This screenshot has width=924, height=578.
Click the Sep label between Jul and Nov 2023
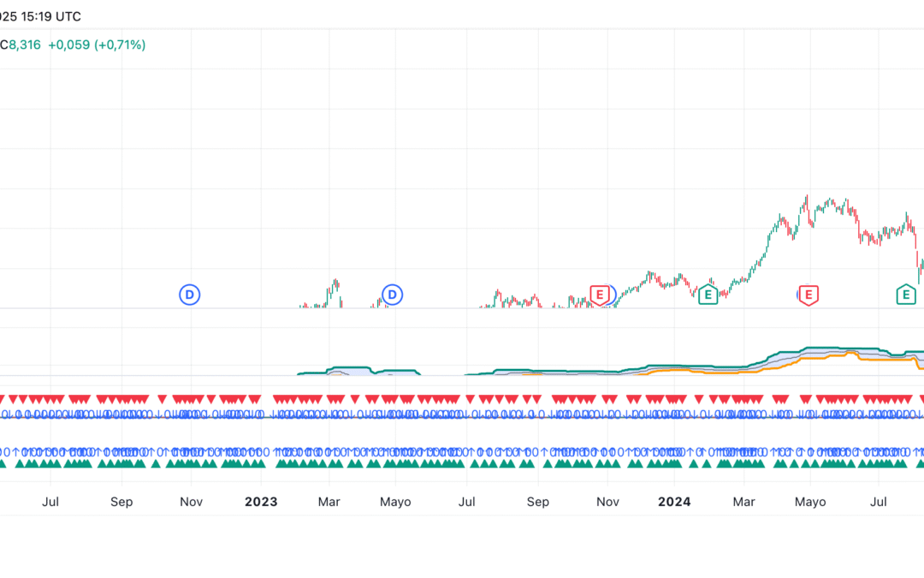tap(537, 502)
